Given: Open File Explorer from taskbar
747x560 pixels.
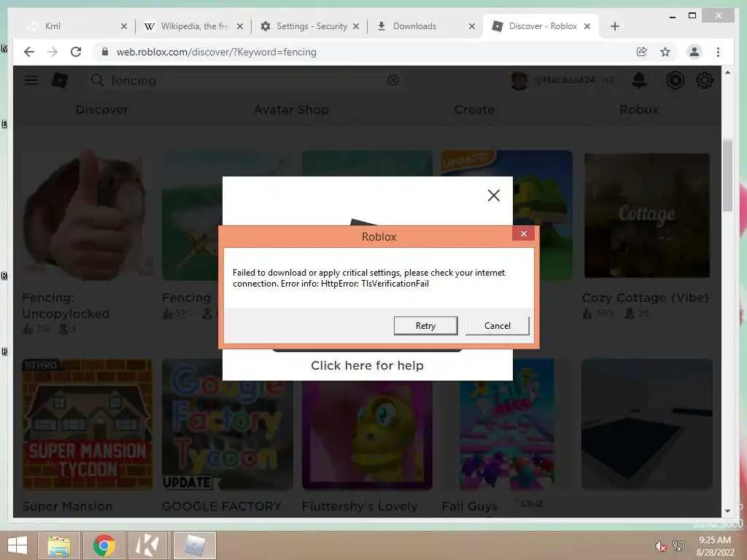Looking at the screenshot, I should pyautogui.click(x=58, y=545).
